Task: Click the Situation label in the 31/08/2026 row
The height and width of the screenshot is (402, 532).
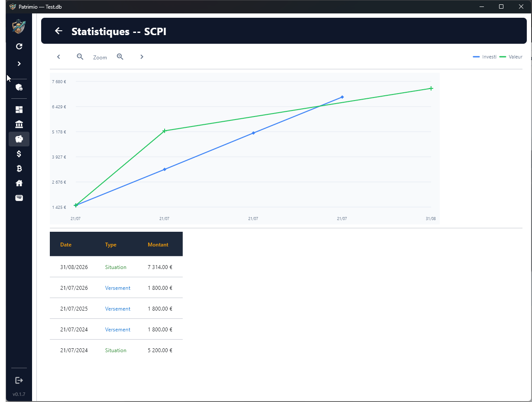Action: coord(116,267)
